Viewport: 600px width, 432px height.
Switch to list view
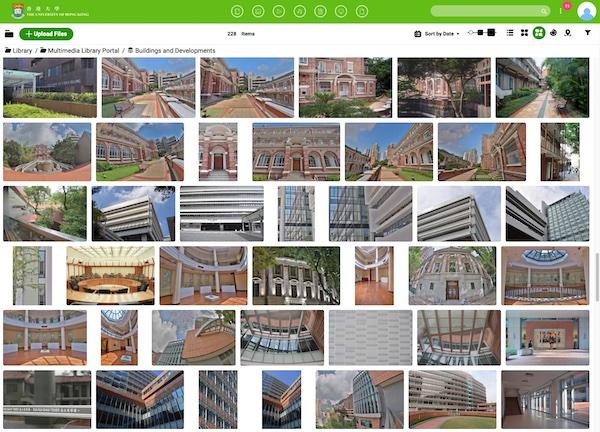510,33
